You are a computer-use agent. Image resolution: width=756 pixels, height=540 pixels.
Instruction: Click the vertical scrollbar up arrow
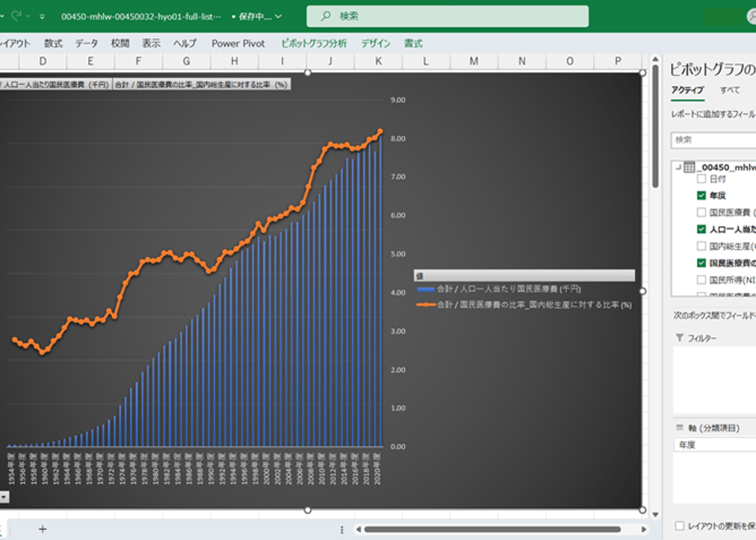655,59
